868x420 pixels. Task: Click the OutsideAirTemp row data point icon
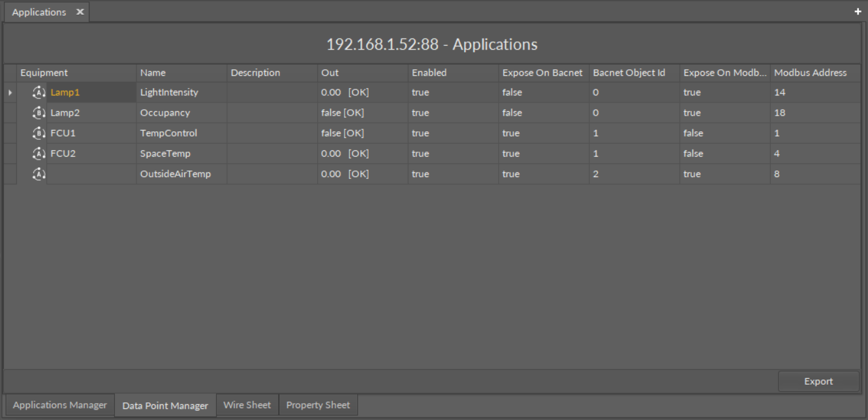(39, 174)
